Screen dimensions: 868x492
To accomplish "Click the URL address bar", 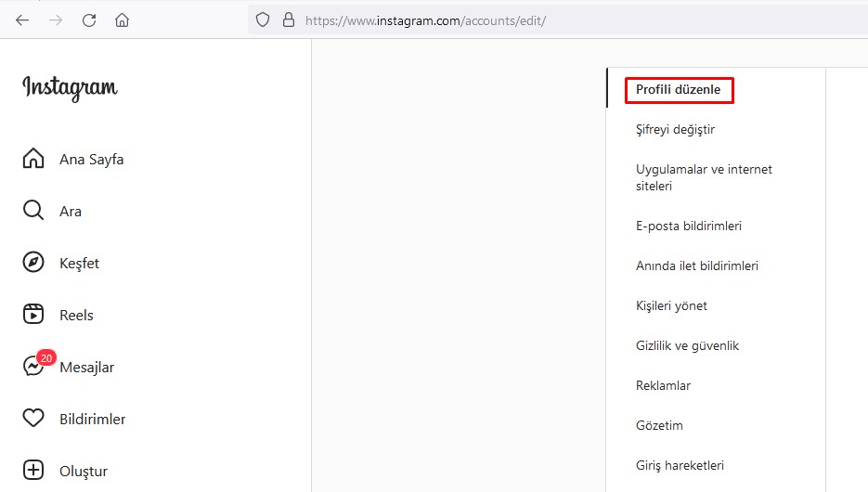I will click(x=557, y=19).
